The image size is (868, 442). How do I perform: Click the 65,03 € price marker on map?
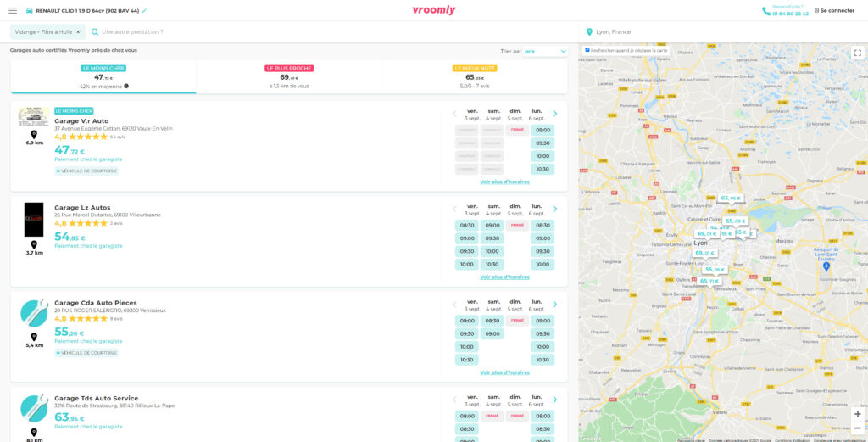tap(737, 221)
